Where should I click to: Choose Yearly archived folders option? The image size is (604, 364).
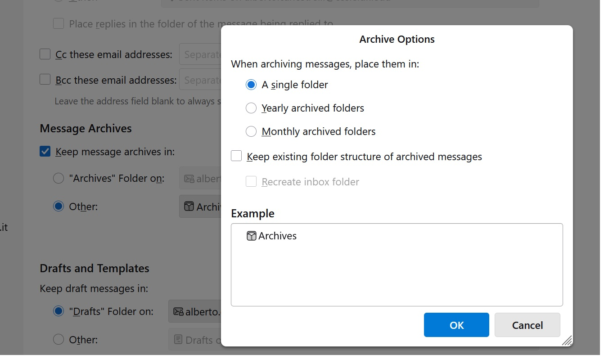[251, 108]
